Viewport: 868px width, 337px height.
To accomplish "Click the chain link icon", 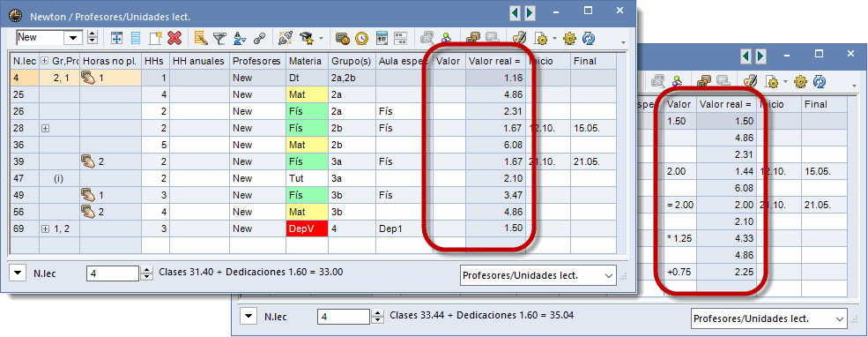I will click(259, 38).
